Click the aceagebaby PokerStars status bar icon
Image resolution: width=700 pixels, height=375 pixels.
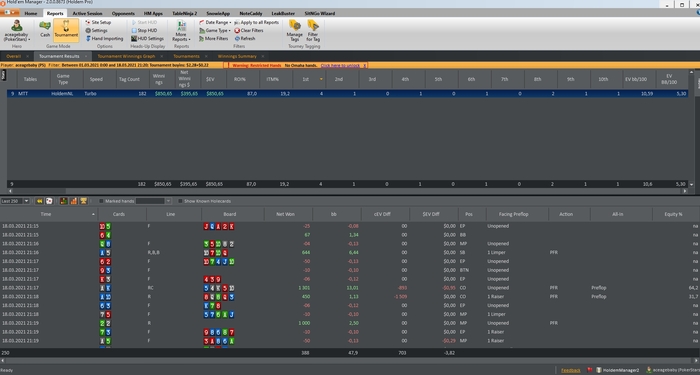pyautogui.click(x=649, y=370)
